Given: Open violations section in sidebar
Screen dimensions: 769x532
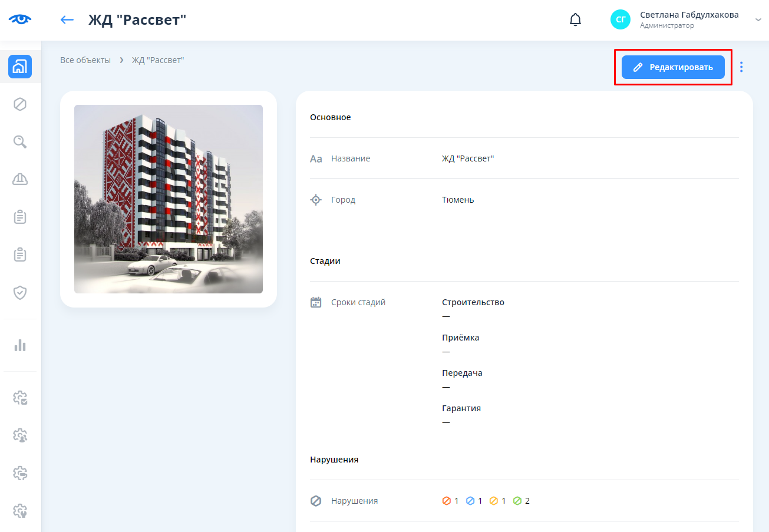Looking at the screenshot, I should coord(20,104).
